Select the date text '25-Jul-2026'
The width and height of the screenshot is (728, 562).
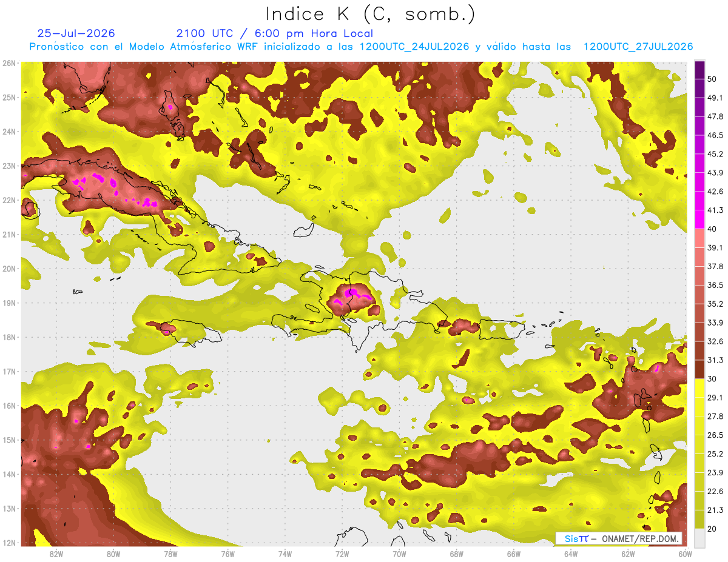pyautogui.click(x=76, y=33)
